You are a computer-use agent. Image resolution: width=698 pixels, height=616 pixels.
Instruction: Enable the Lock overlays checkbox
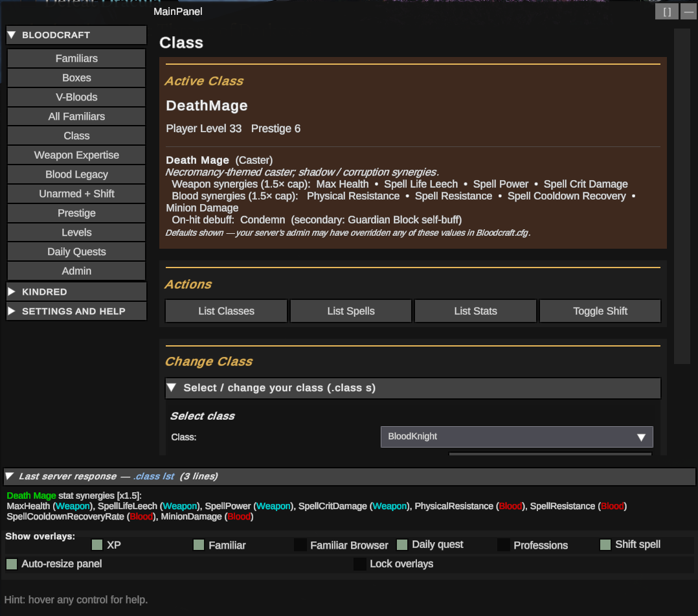coord(360,564)
